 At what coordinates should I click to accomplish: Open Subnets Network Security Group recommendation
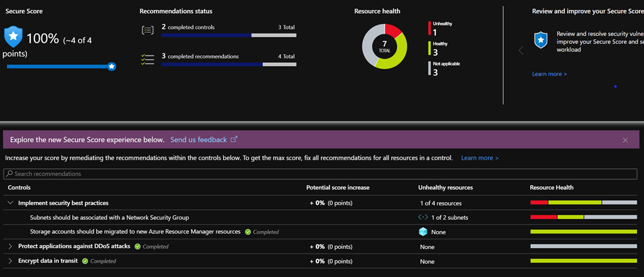[x=109, y=217]
